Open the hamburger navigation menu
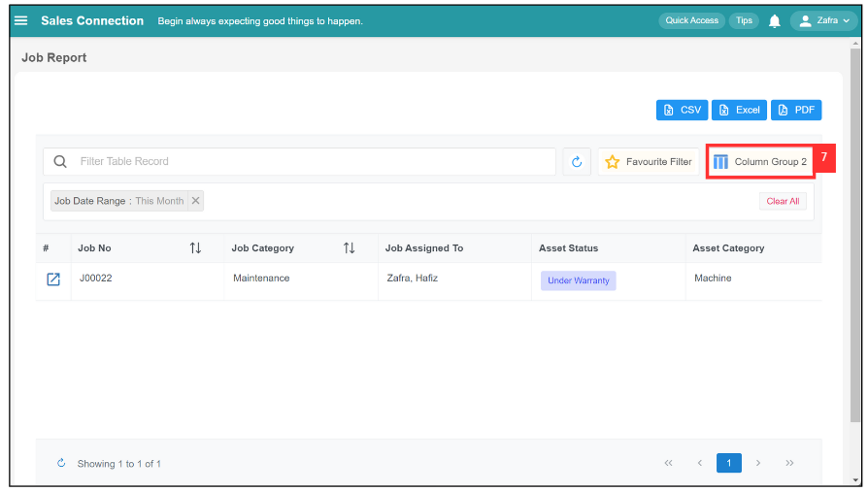The image size is (868, 492). (x=21, y=20)
